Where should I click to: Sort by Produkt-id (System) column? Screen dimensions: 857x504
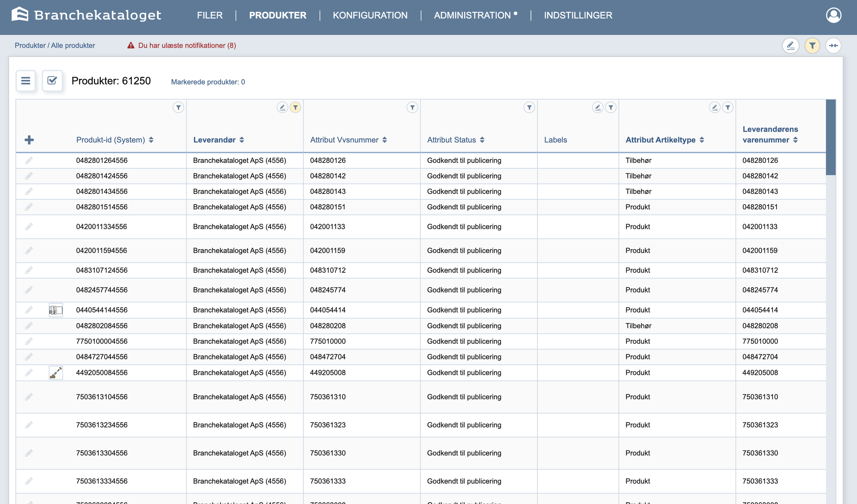[151, 140]
